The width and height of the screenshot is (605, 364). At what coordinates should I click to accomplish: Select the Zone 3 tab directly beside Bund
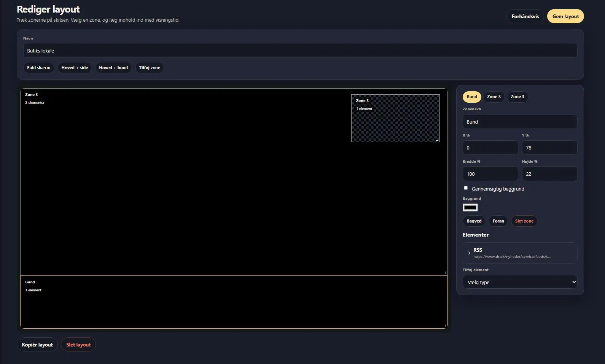pos(494,97)
